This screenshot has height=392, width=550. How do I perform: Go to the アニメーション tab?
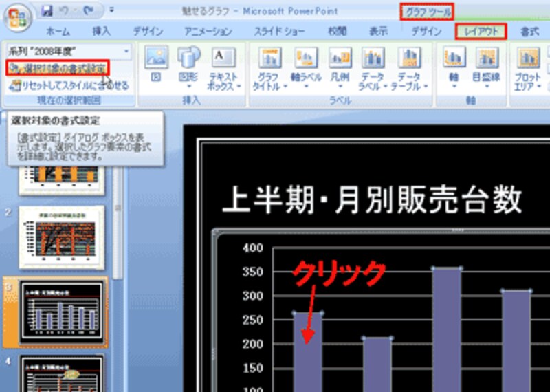(x=208, y=32)
